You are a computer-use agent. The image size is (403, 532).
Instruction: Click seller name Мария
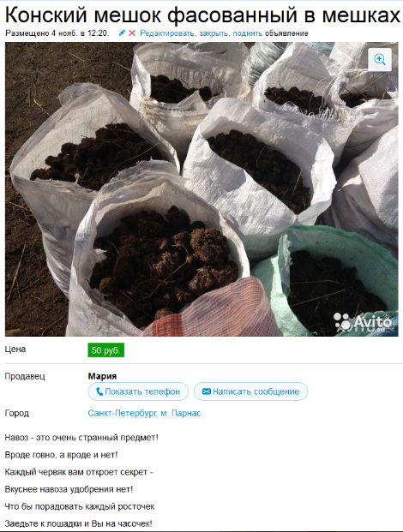[102, 376]
